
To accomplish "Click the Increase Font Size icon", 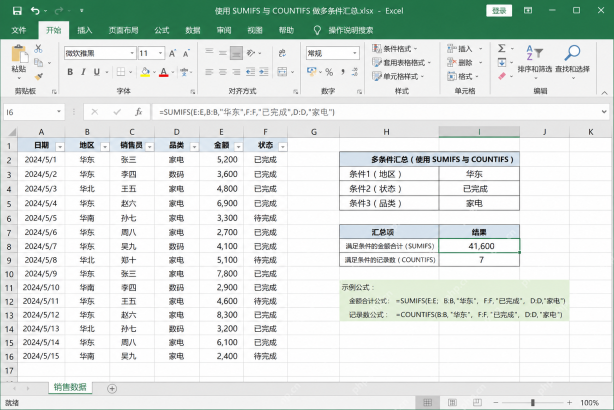I will (x=172, y=53).
